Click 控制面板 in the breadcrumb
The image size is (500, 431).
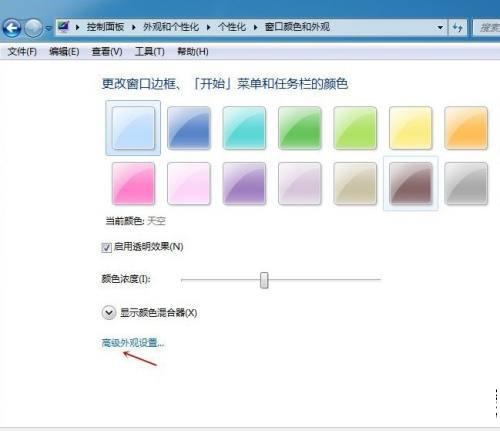click(x=105, y=27)
